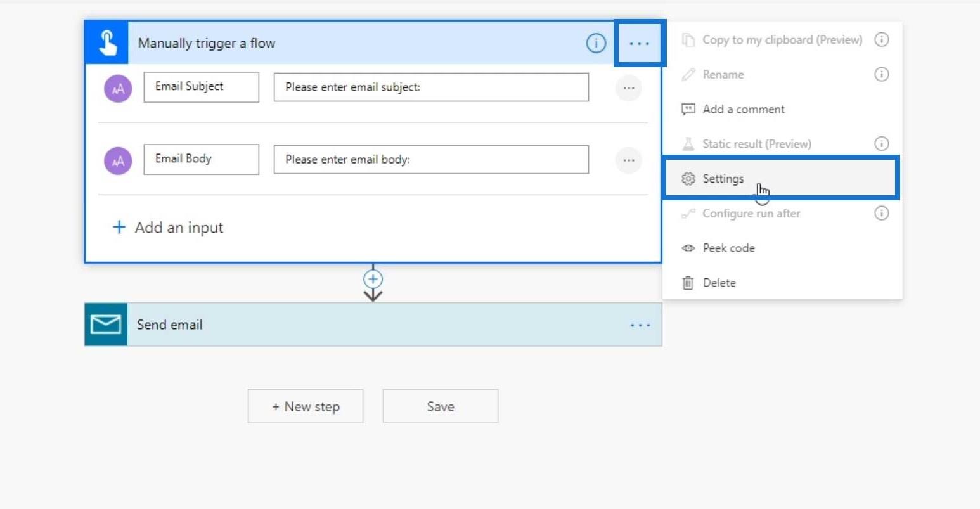Viewport: 980px width, 509px height.
Task: Click the + New step button
Action: coord(306,406)
